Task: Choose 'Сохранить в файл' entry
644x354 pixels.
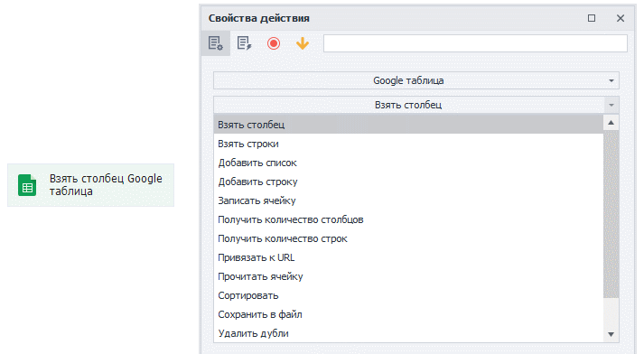Action: (x=408, y=314)
